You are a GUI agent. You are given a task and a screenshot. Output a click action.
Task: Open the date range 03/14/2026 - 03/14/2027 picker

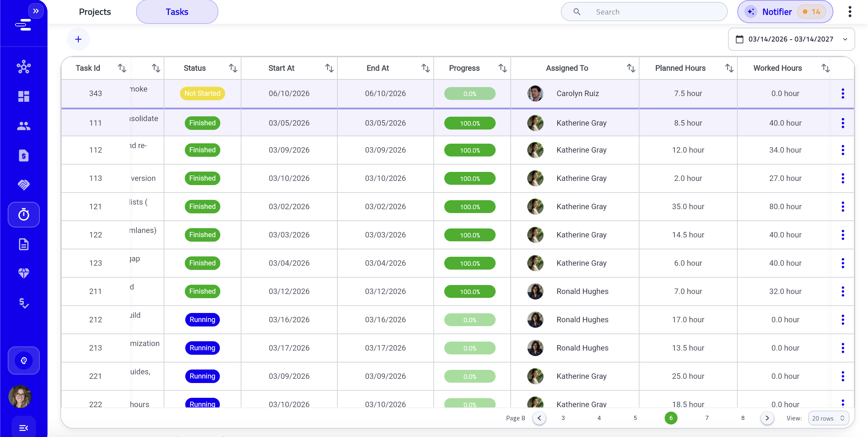(791, 39)
